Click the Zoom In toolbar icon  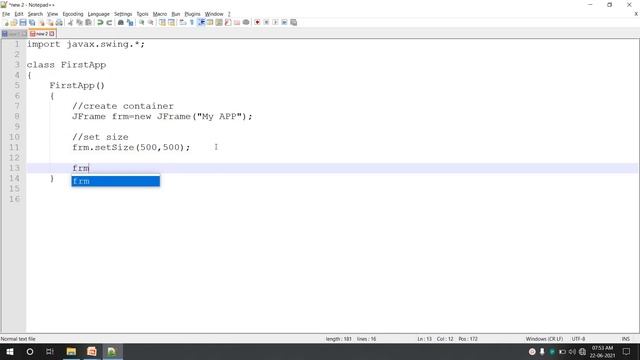click(142, 23)
